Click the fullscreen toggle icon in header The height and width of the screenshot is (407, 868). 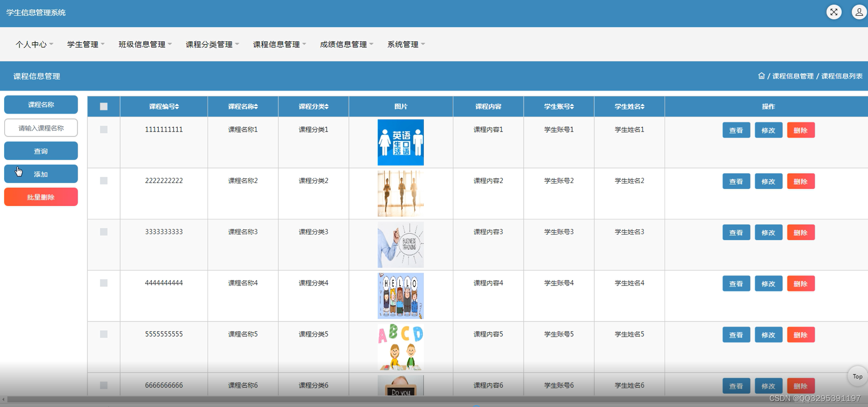point(833,12)
